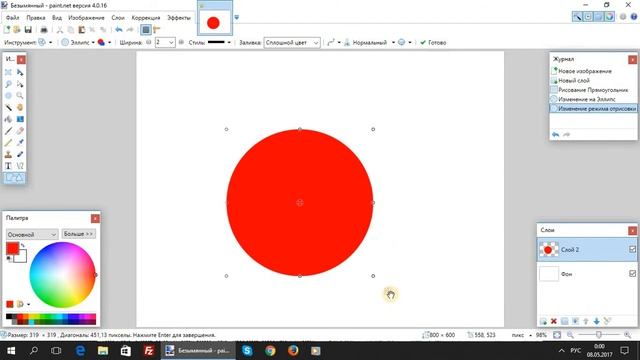The image size is (640, 360).
Task: Select the Gradient tool
Action: click(20, 119)
